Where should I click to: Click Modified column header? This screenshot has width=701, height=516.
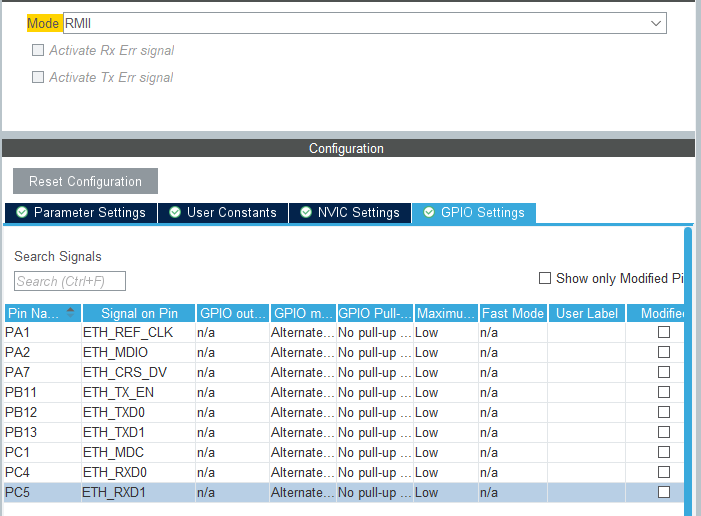pyautogui.click(x=655, y=313)
